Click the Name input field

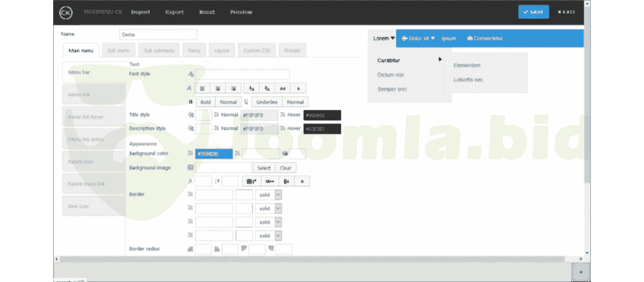pyautogui.click(x=158, y=35)
